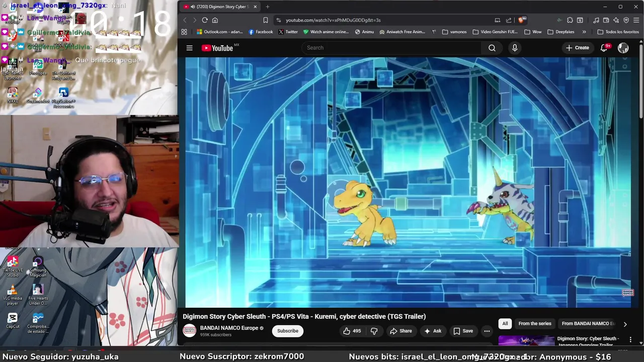Open BANDAI NAMCO Europe channel name link

[229, 328]
